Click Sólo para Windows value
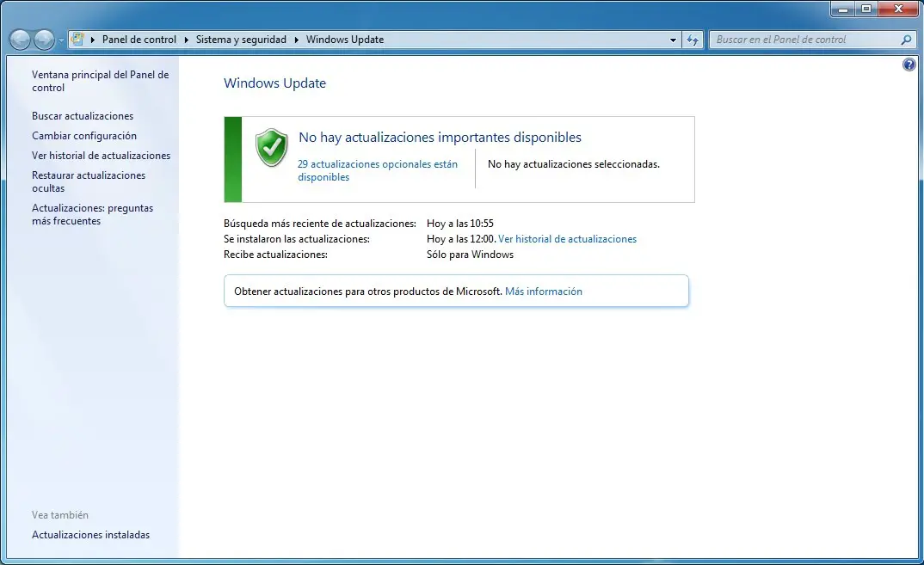The image size is (924, 565). coord(471,255)
